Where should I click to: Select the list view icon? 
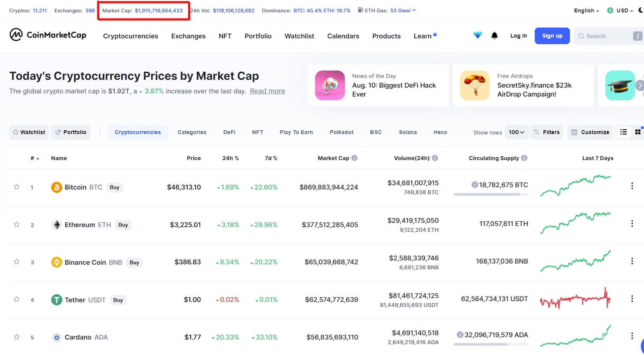coord(623,132)
